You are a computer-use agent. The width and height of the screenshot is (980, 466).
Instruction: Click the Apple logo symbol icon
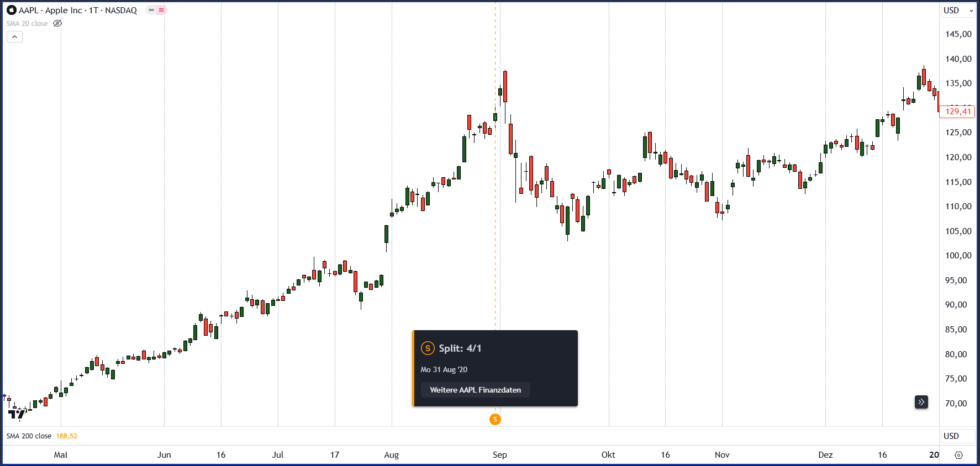coord(11,10)
